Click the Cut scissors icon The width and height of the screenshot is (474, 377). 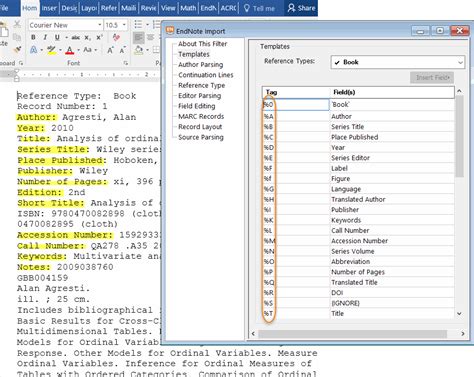(17, 24)
